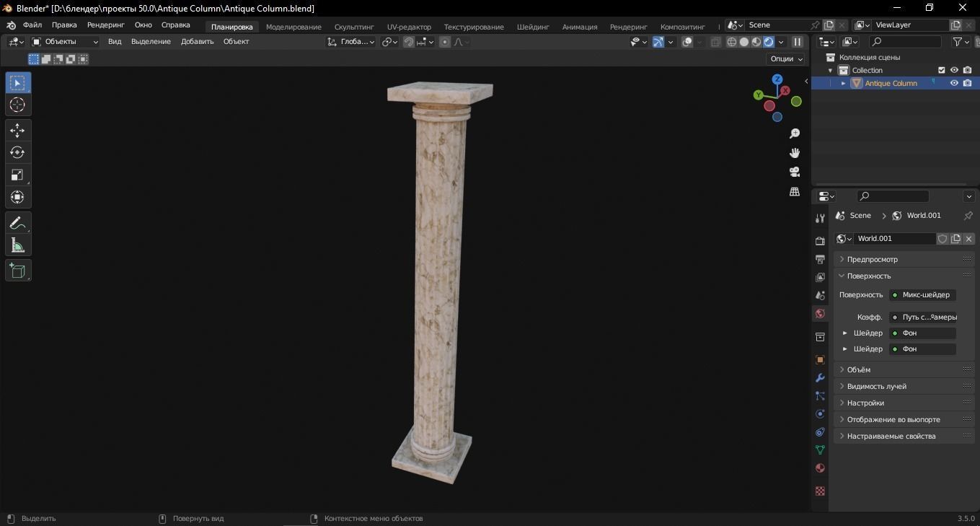Click the Light Path factor field
Screen dimensions: 980x526
click(922, 317)
